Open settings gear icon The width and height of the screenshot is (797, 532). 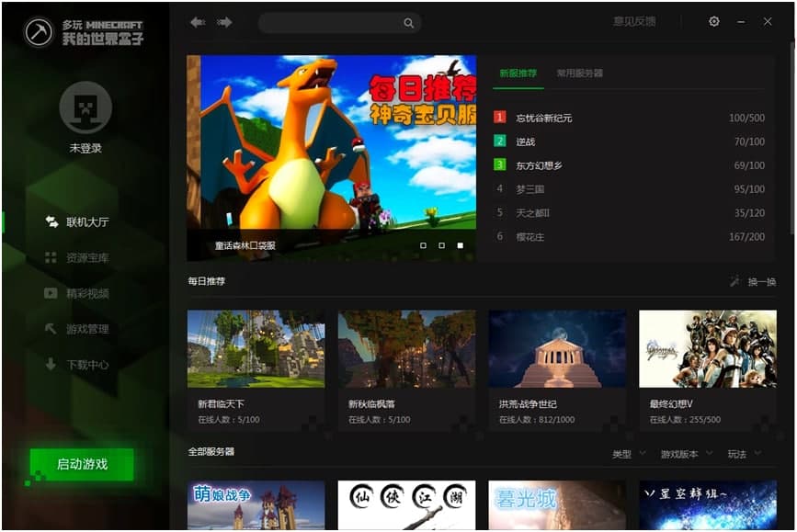click(714, 21)
